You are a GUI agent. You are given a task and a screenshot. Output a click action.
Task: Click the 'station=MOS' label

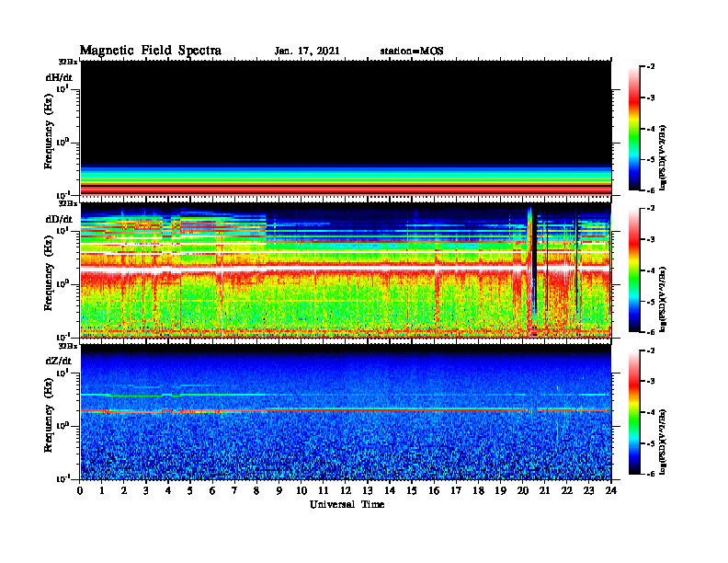(412, 52)
